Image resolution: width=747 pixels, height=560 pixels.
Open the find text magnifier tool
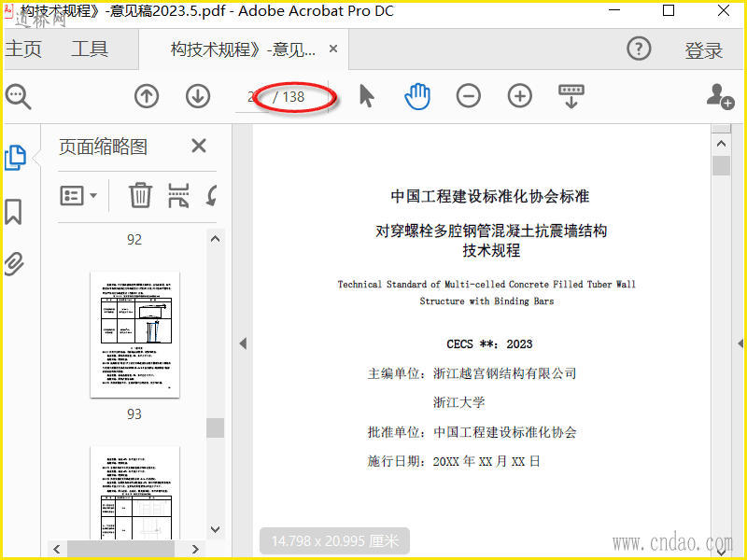tap(19, 97)
